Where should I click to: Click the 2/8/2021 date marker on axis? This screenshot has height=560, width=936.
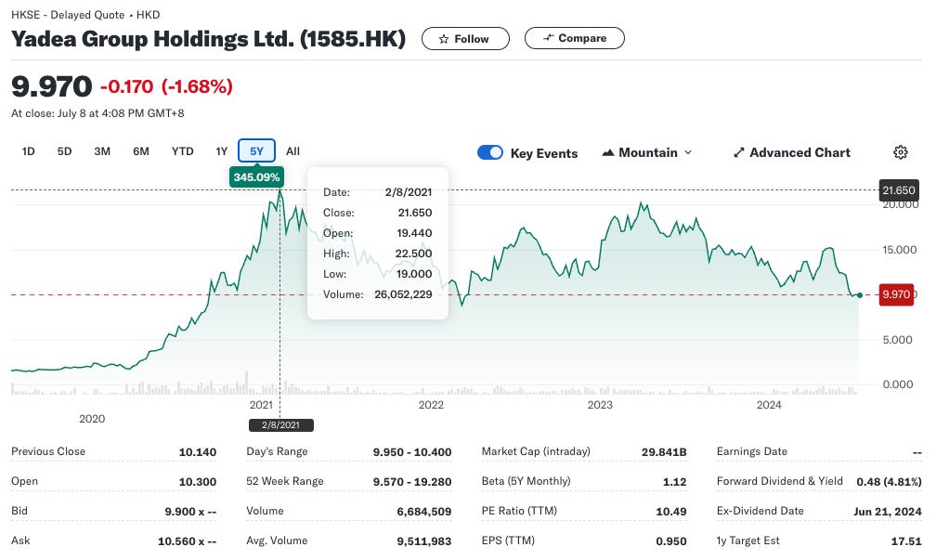point(280,425)
